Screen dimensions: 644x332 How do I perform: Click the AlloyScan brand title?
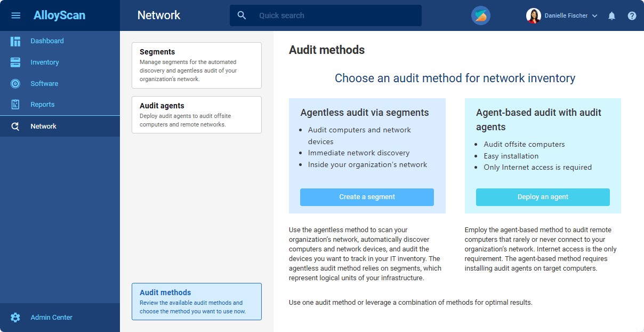[59, 15]
